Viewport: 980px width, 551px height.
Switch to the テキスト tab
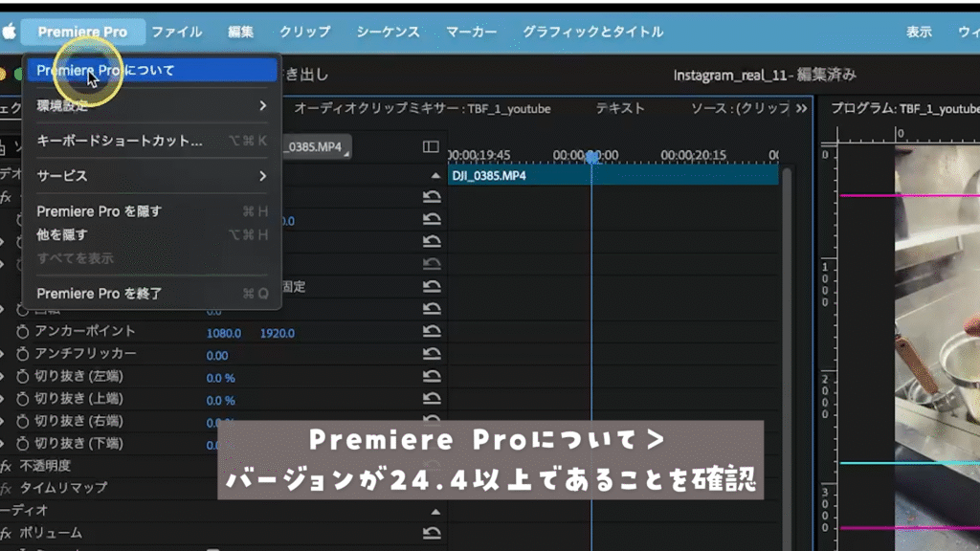coord(619,109)
